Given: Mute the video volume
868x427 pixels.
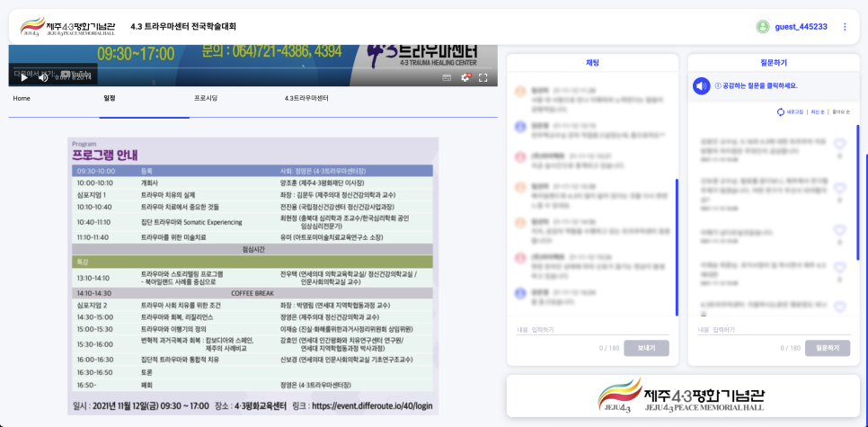Looking at the screenshot, I should [x=43, y=78].
